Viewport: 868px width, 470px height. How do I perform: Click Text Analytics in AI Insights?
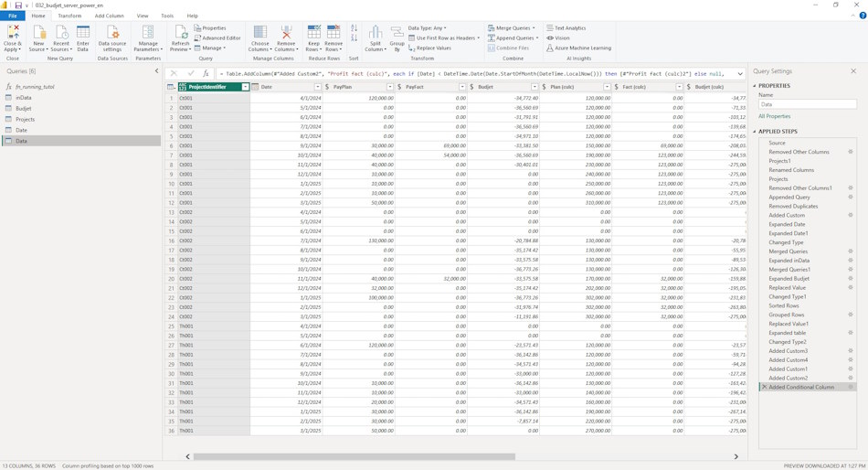566,27
